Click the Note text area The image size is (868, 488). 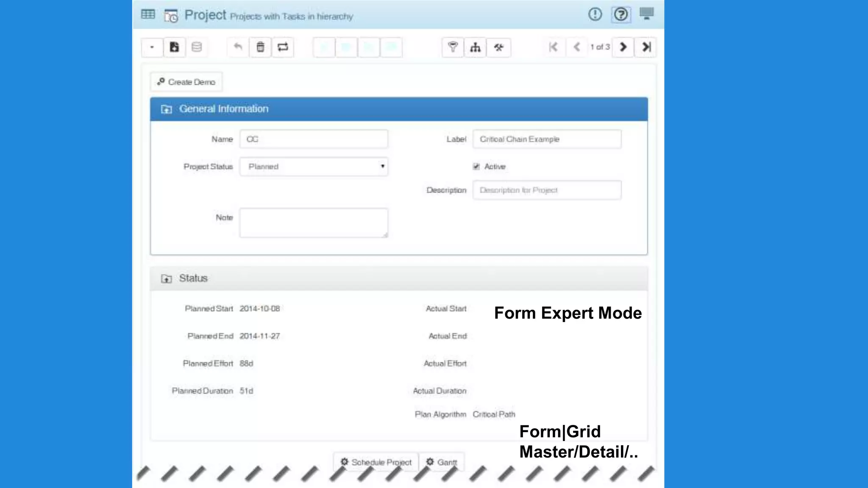tap(314, 222)
